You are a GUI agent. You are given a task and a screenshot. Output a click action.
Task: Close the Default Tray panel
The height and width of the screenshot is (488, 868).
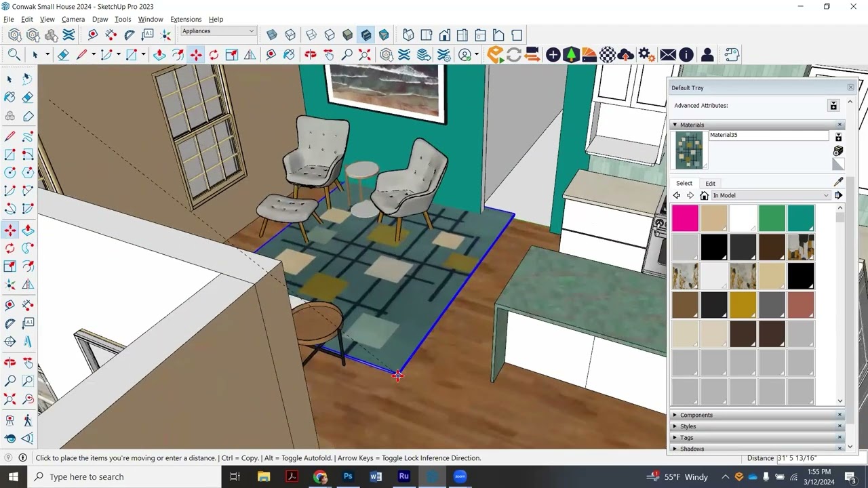[x=850, y=87]
